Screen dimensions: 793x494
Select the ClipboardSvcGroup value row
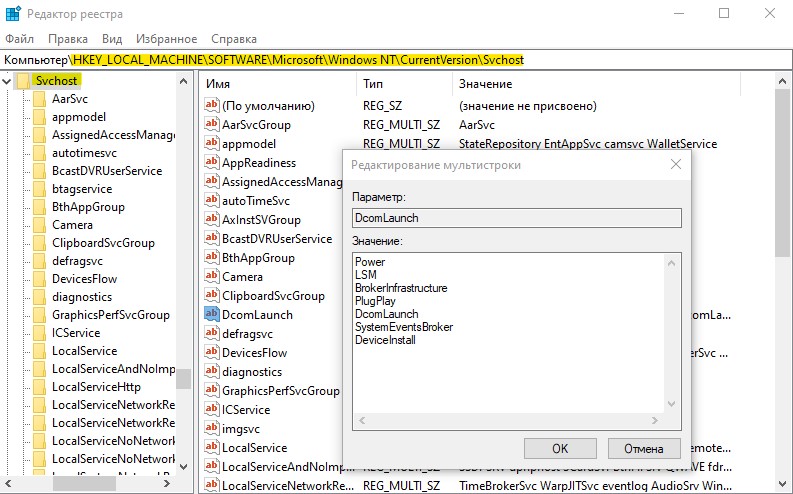(x=273, y=296)
